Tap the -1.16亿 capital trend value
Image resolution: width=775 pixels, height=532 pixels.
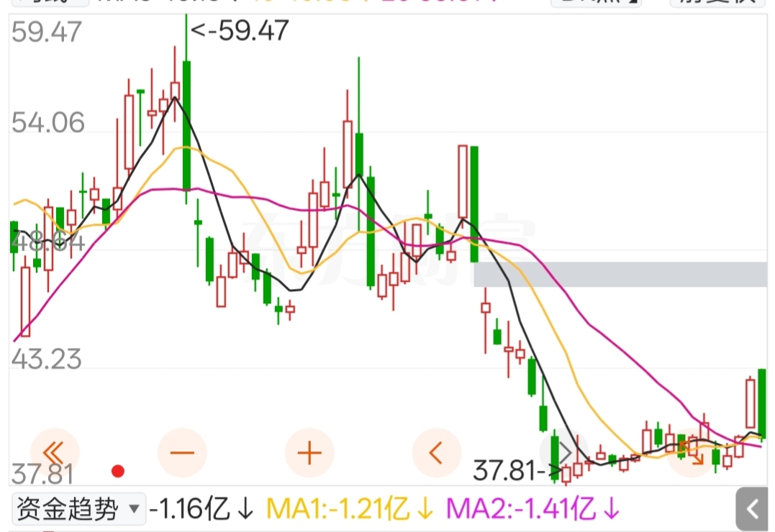coord(201,509)
